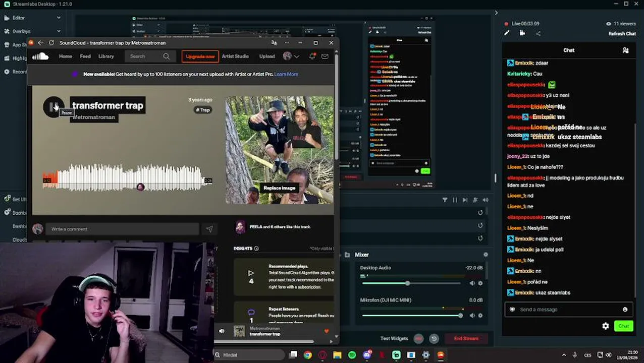Image resolution: width=644 pixels, height=363 pixels.
Task: Go back in the SoundCloud browser window
Action: coord(40,43)
